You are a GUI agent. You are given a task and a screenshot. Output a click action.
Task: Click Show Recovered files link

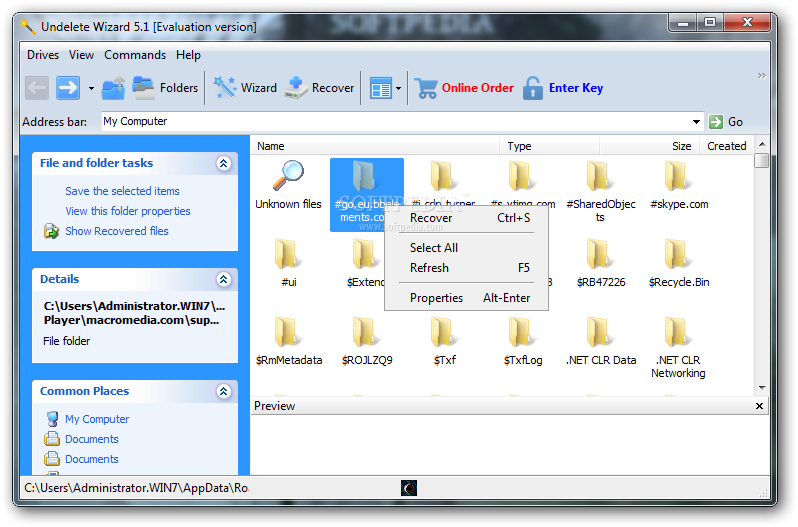tap(117, 231)
